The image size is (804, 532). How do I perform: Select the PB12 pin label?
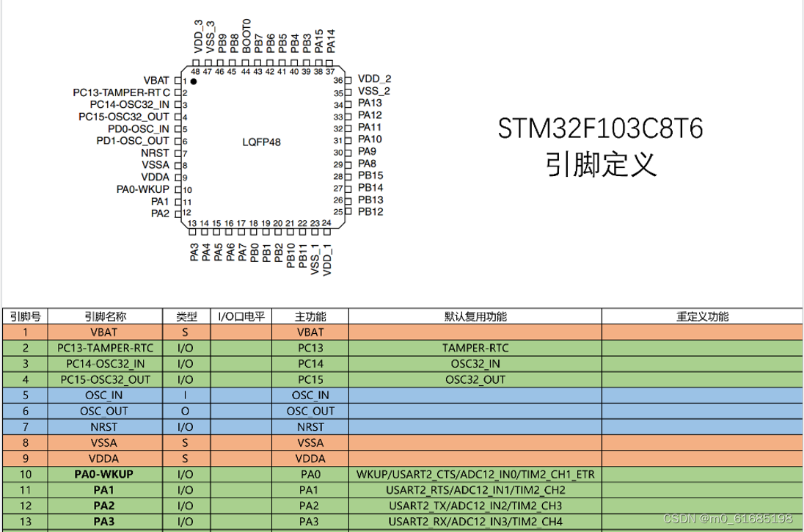370,211
